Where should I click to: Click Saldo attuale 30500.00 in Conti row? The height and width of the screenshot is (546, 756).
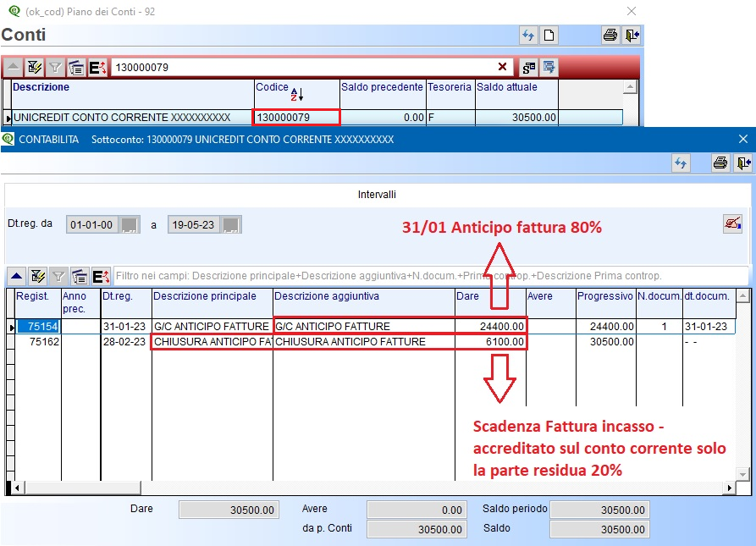pyautogui.click(x=516, y=117)
